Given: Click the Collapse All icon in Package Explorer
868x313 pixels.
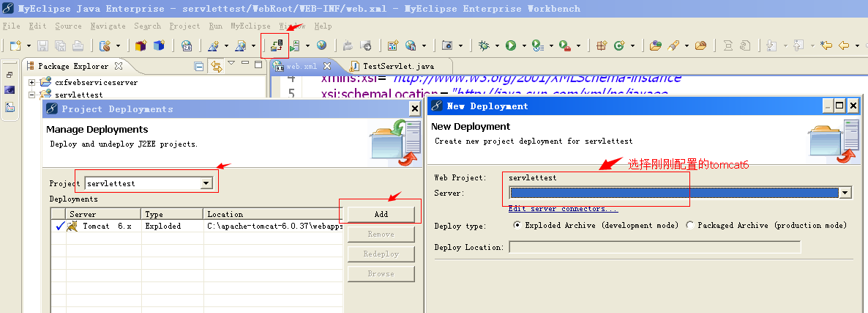Looking at the screenshot, I should 199,67.
